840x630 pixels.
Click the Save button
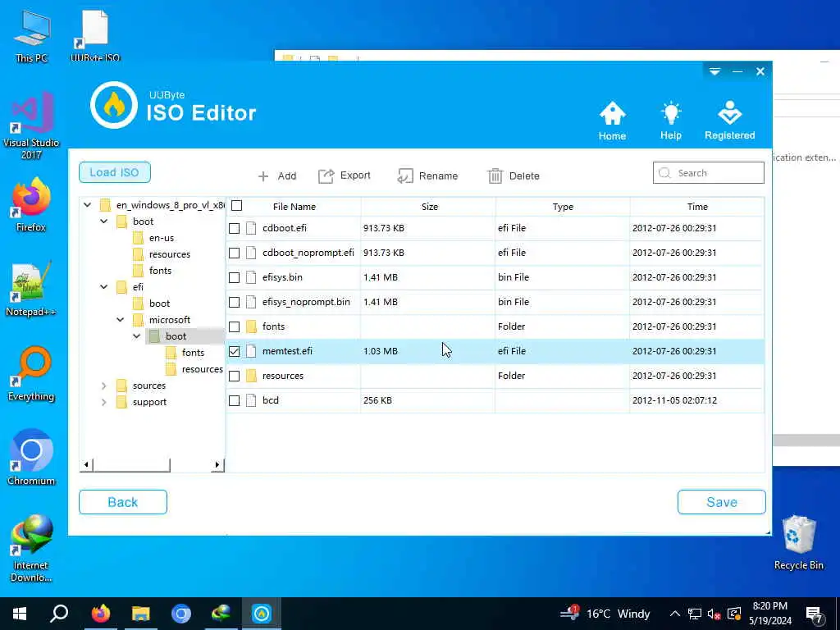tap(722, 502)
